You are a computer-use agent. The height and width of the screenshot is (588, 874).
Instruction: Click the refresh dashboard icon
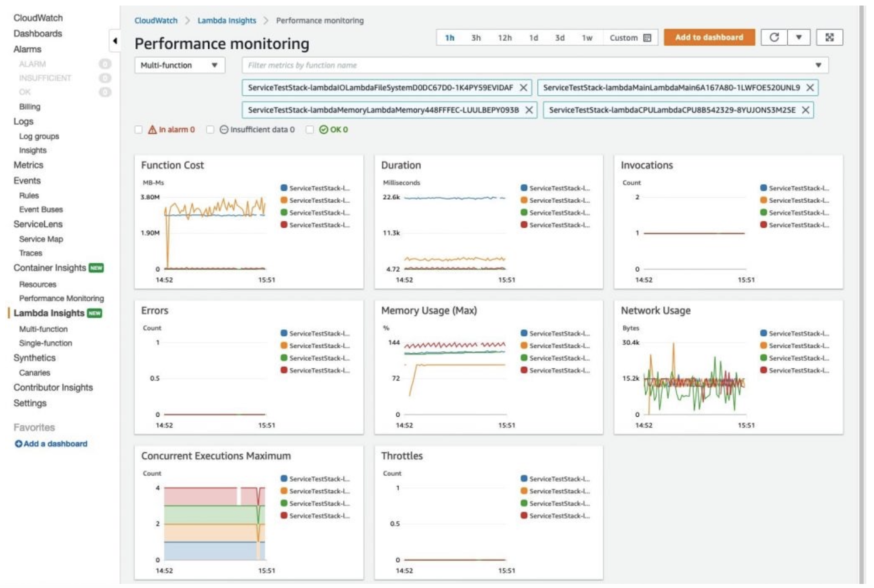tap(774, 38)
